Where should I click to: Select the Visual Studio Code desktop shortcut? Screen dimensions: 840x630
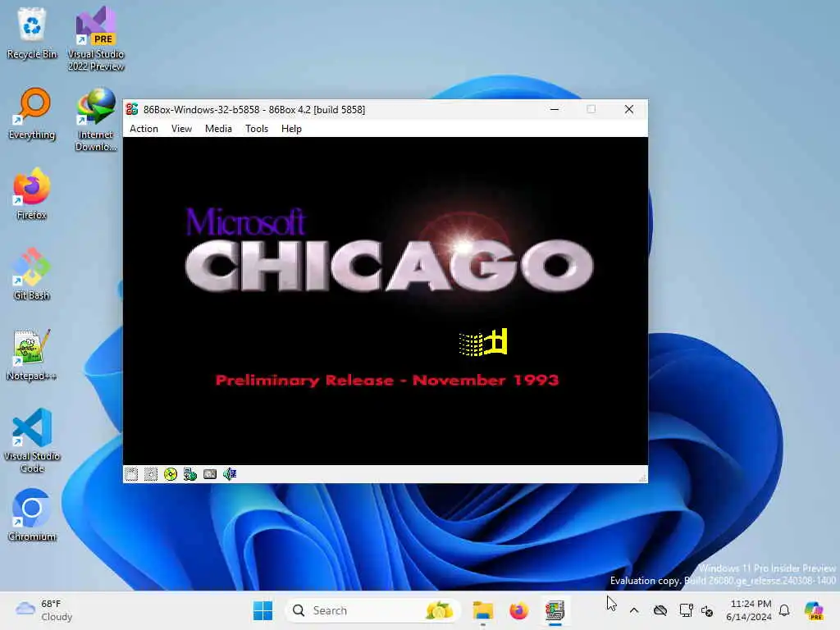coord(32,441)
